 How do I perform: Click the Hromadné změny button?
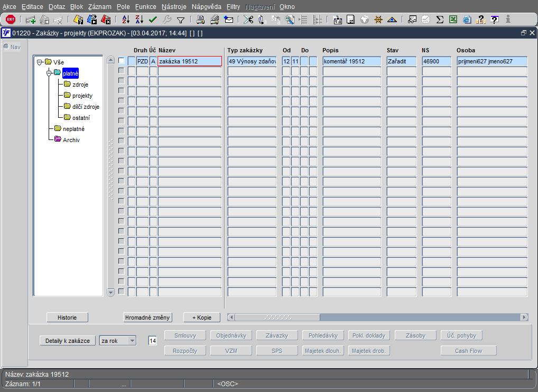tap(147, 318)
